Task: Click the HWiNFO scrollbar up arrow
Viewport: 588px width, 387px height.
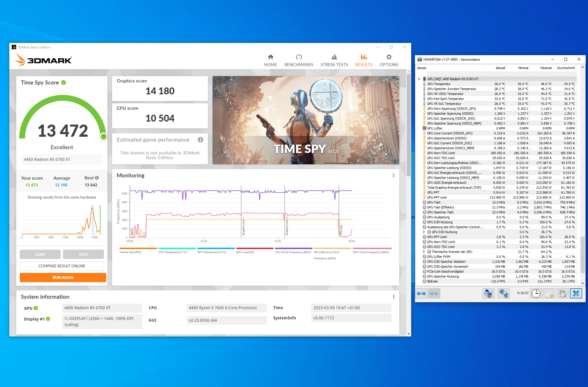Action: click(x=582, y=68)
